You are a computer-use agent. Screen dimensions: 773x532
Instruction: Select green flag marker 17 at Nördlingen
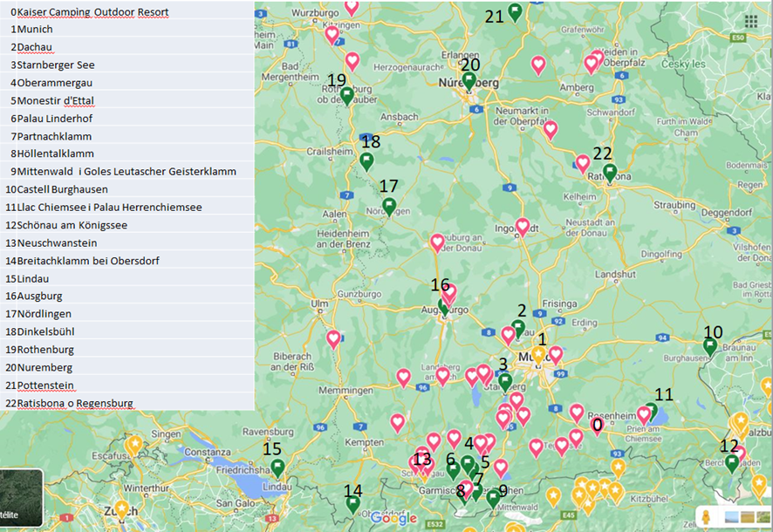click(x=389, y=206)
